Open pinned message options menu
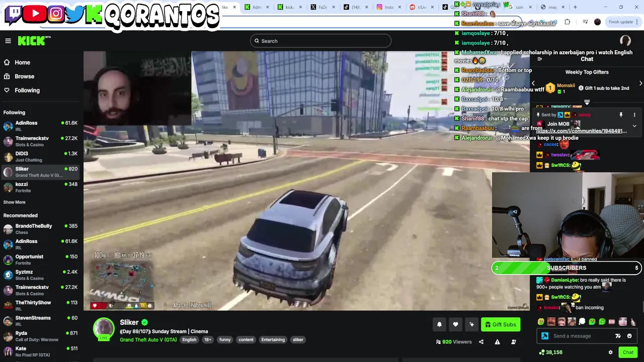644x362 pixels. click(634, 115)
